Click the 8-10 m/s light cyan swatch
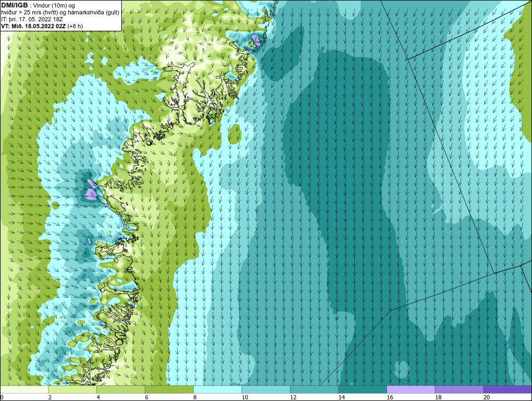 click(218, 389)
